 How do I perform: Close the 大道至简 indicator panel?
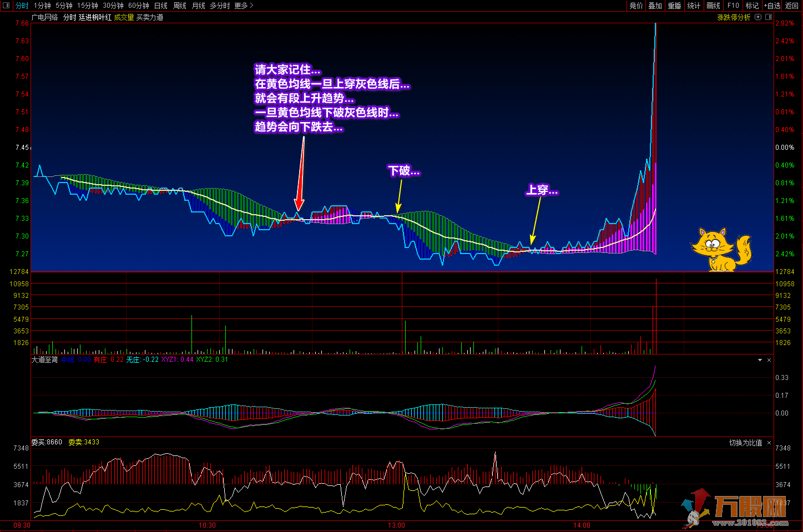(x=769, y=360)
